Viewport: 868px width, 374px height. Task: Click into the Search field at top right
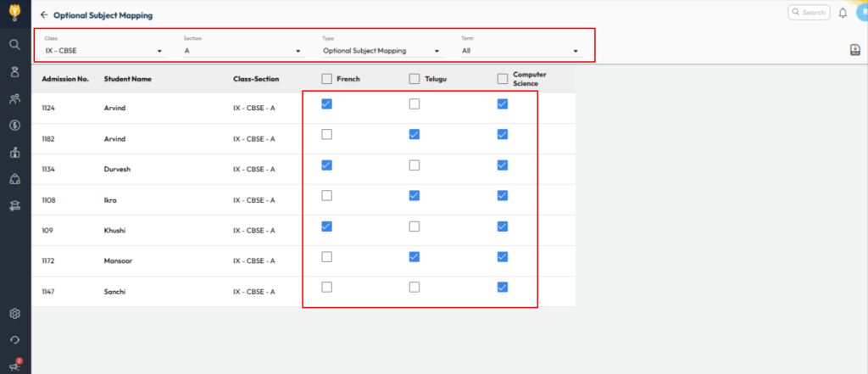pos(811,13)
